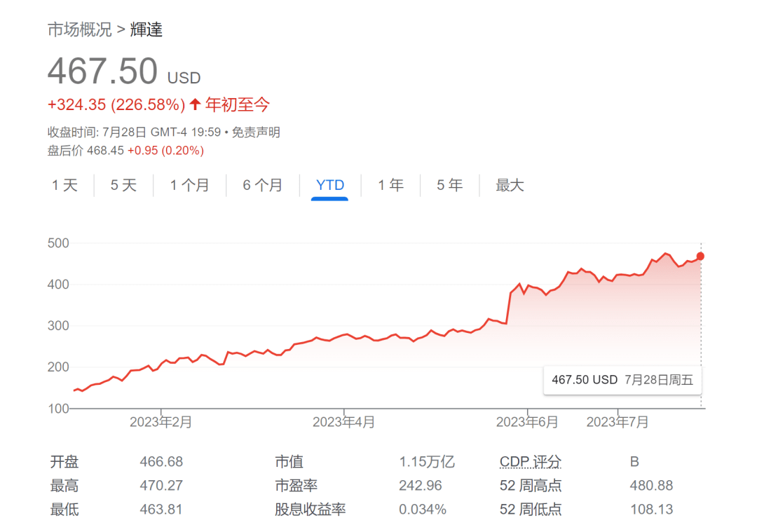Click the 股息收益率 value 0.034%
757x532 pixels.
pyautogui.click(x=423, y=510)
